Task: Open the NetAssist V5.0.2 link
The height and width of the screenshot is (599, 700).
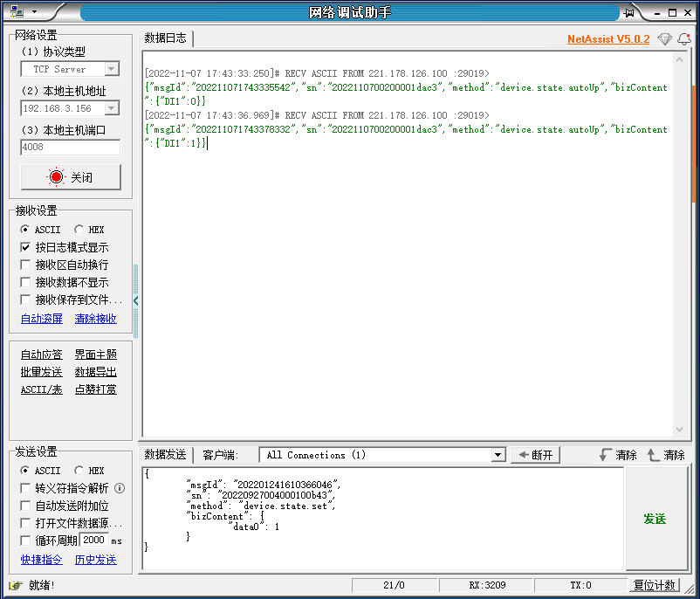Action: [x=608, y=39]
